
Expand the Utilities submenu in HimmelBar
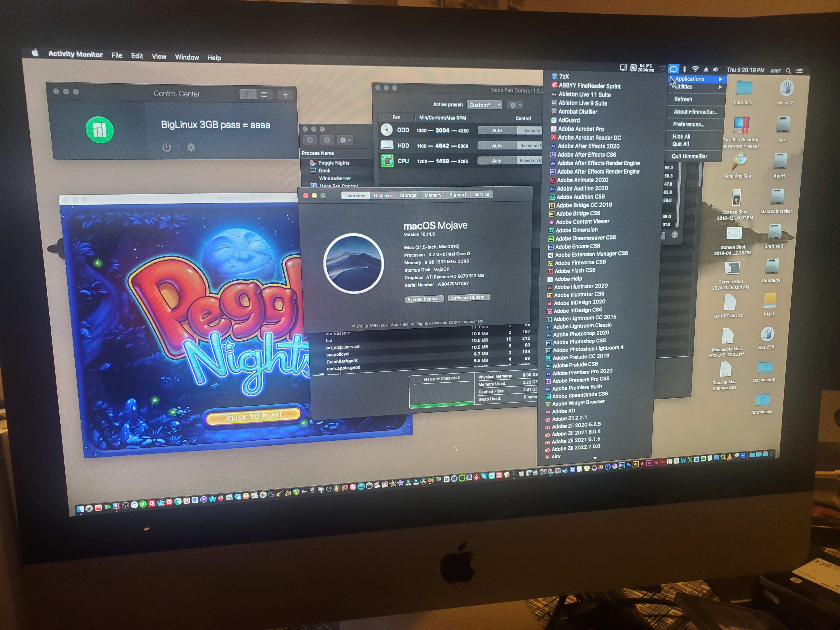pos(697,87)
